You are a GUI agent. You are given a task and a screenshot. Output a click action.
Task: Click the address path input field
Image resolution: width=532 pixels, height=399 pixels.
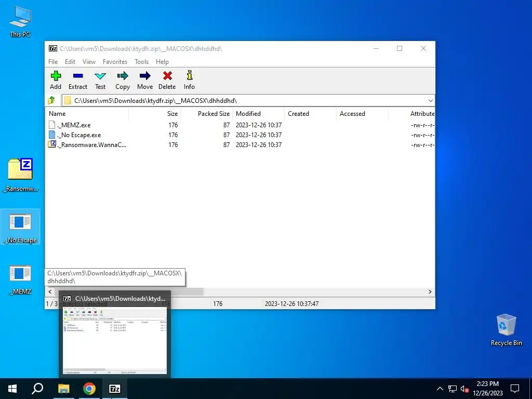tap(248, 100)
